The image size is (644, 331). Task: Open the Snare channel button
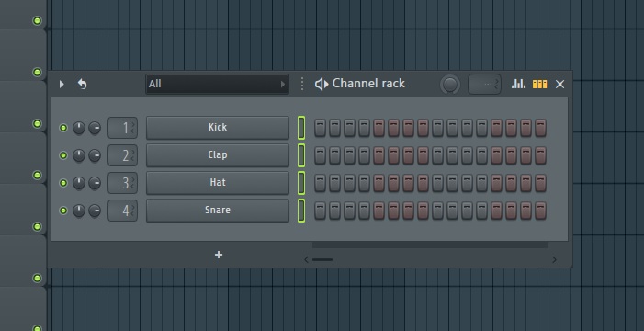point(218,211)
